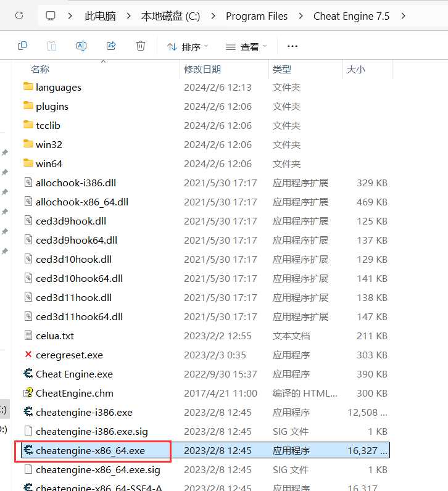Select ced3d11hook.dll file name
The height and width of the screenshot is (491, 448).
click(73, 298)
